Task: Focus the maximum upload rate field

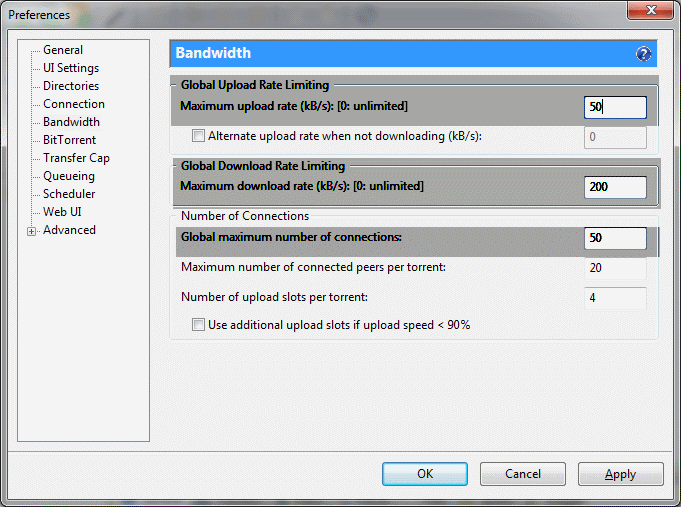Action: point(615,107)
